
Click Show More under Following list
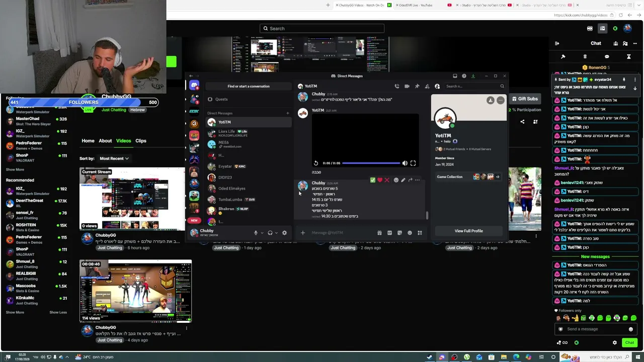pos(15,169)
